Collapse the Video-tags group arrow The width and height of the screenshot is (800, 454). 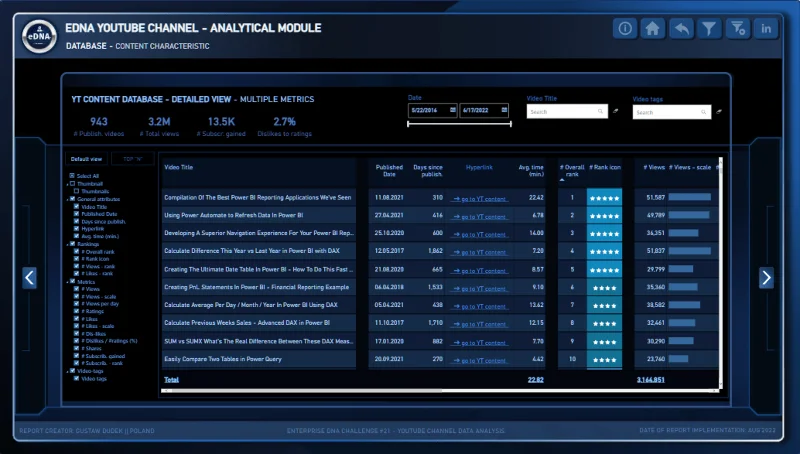[67, 371]
